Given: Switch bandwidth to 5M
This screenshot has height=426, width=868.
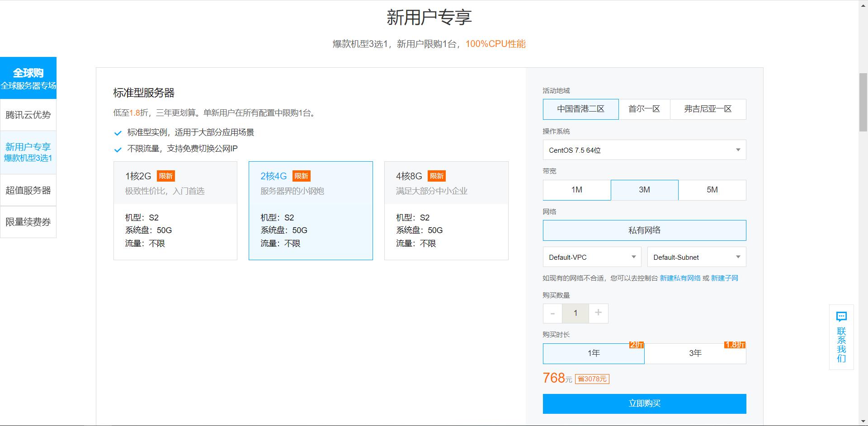Looking at the screenshot, I should [x=712, y=190].
